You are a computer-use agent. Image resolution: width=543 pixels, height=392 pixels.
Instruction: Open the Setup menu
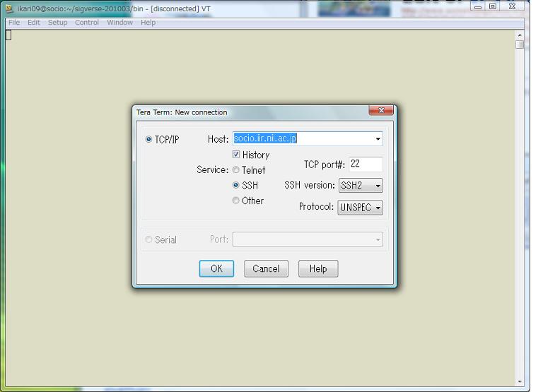click(57, 23)
